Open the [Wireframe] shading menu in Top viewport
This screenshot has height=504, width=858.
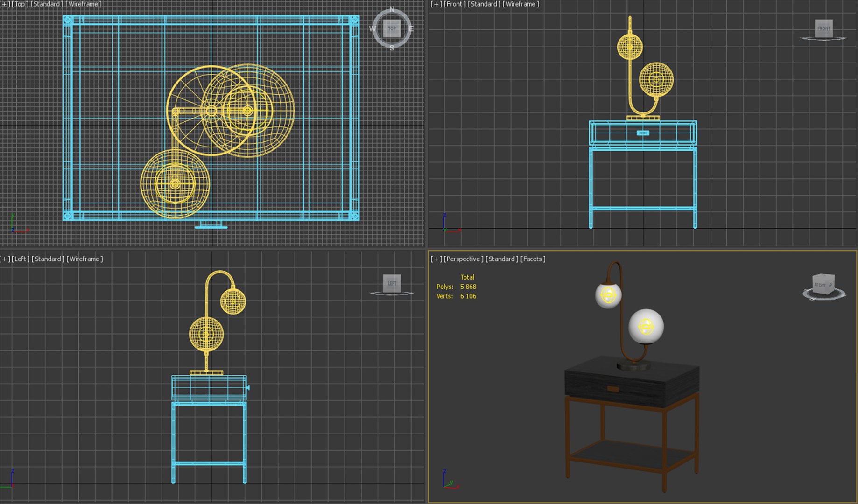(84, 4)
